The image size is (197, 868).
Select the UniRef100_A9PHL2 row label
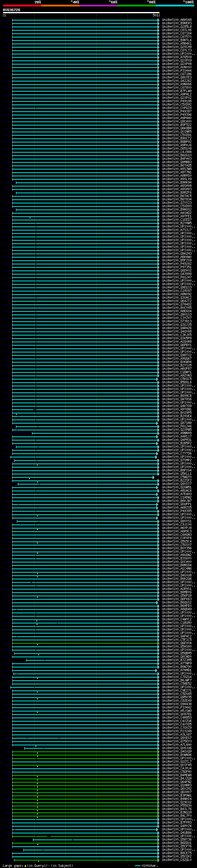(x=177, y=94)
